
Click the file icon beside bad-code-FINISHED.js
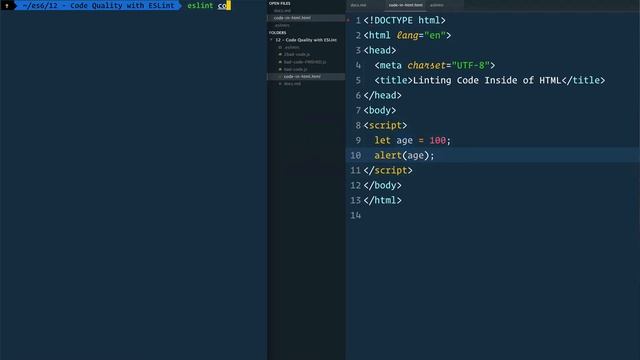pos(280,62)
